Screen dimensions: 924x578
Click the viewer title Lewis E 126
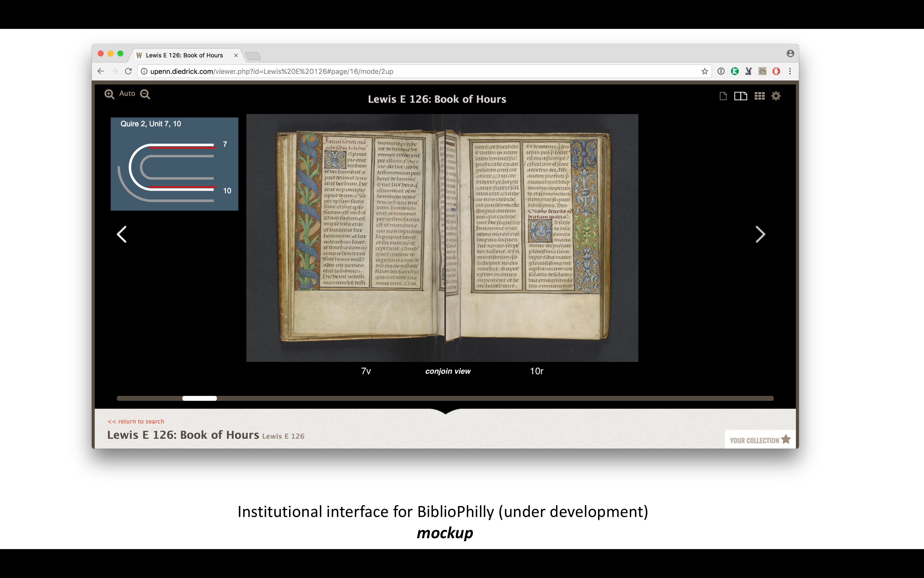(437, 99)
